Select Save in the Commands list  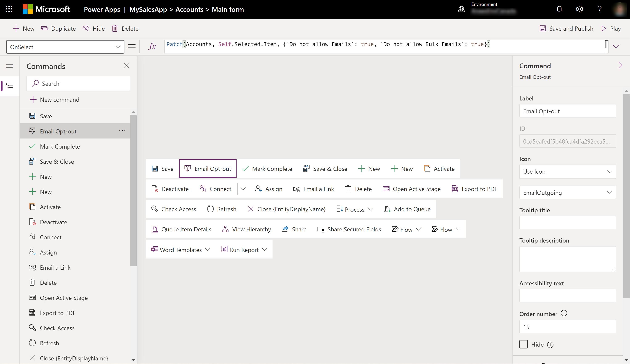click(x=75, y=116)
